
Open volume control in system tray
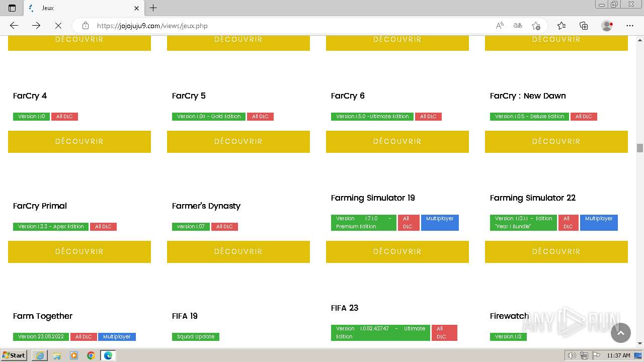click(x=572, y=355)
